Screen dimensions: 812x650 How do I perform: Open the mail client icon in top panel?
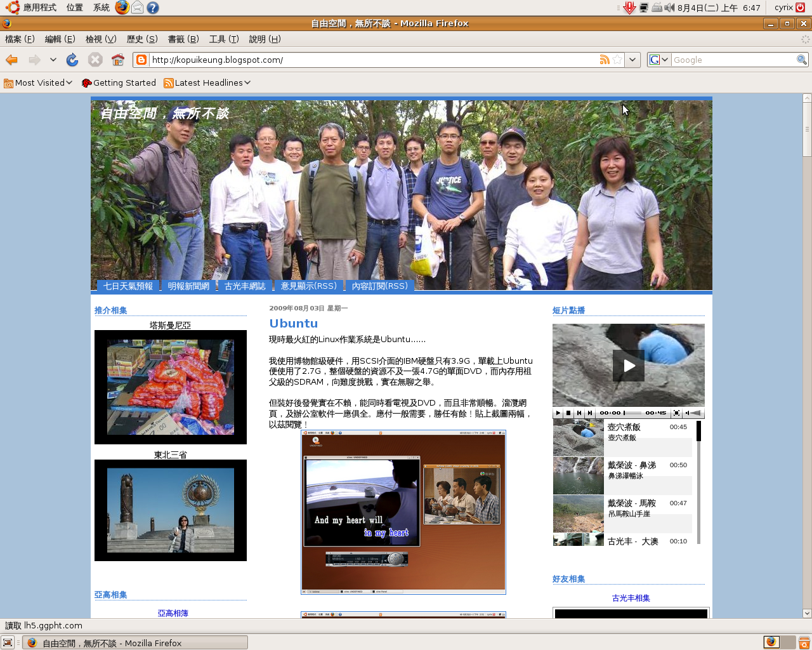click(x=137, y=8)
